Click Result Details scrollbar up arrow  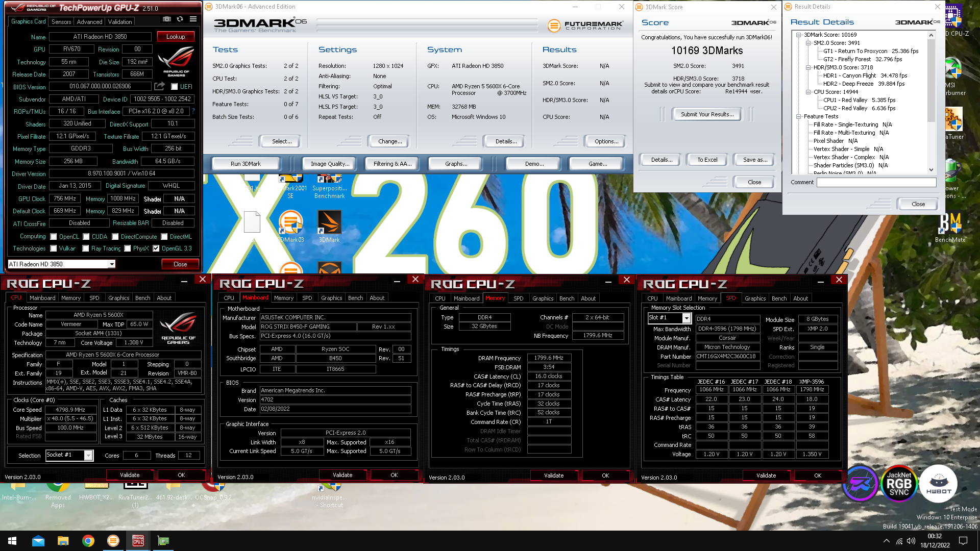tap(931, 35)
